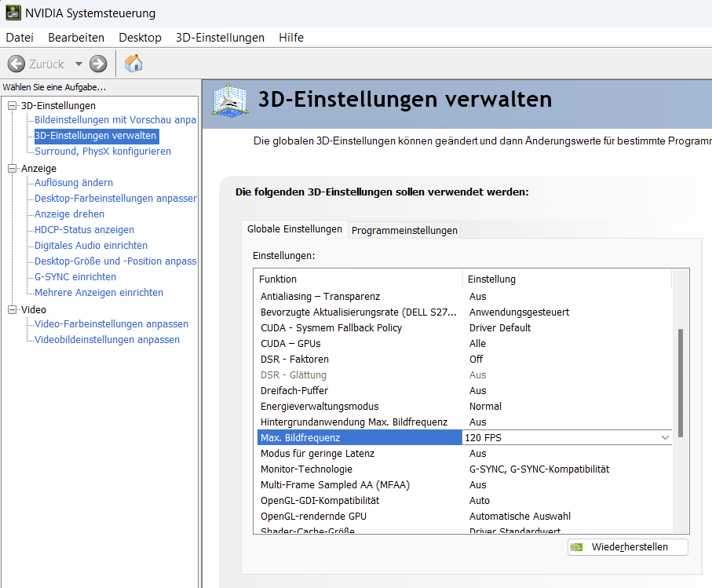712x588 pixels.
Task: Open Desktop-Größe und -Position anpassen
Action: [116, 261]
